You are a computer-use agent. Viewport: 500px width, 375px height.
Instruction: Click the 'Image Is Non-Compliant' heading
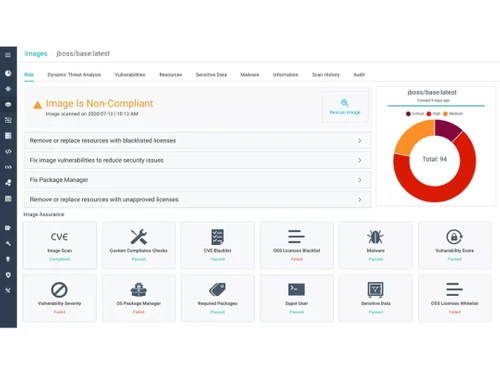coord(99,104)
